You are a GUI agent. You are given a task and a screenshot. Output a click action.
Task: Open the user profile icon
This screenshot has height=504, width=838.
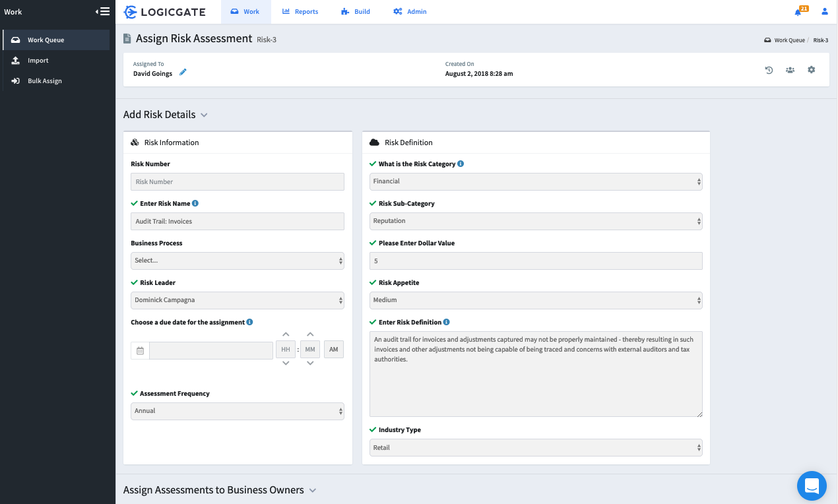[824, 11]
